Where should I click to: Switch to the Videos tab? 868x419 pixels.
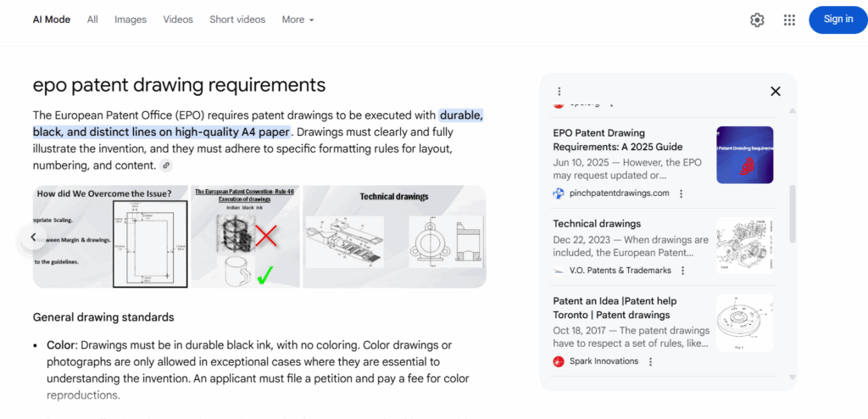pos(178,20)
